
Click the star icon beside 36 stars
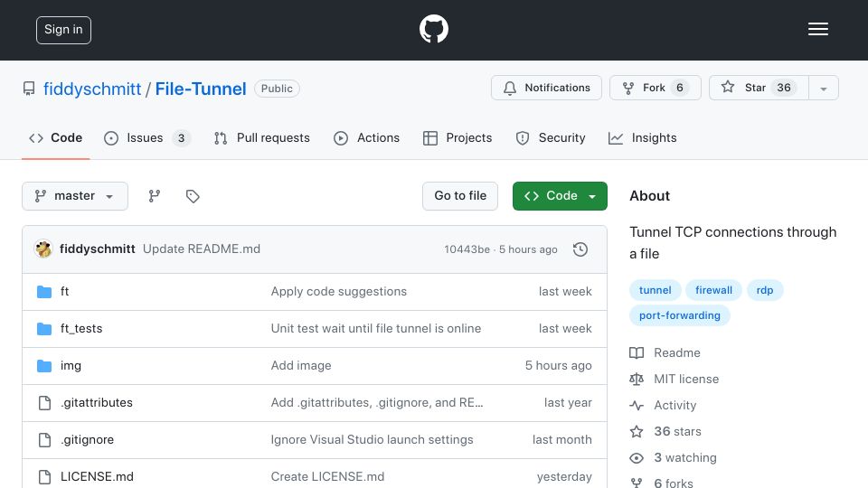point(637,432)
